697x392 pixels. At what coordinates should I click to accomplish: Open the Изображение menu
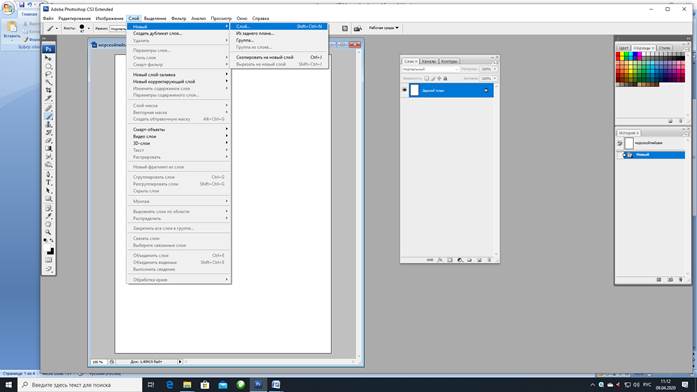click(109, 18)
